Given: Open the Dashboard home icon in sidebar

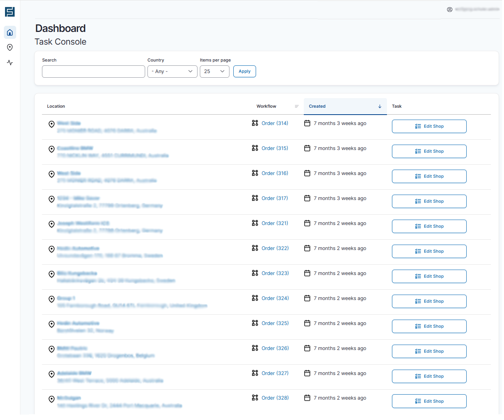Looking at the screenshot, I should 10,32.
